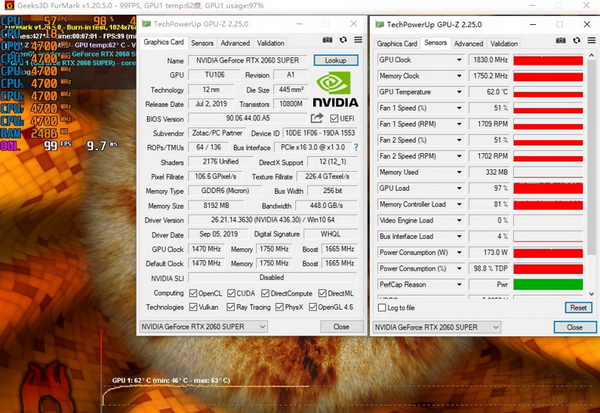Open Validation tab in right GPU-Z window

tap(504, 44)
